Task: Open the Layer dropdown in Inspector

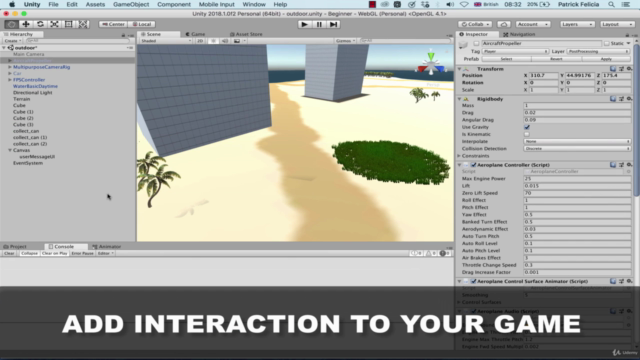Action: click(598, 51)
